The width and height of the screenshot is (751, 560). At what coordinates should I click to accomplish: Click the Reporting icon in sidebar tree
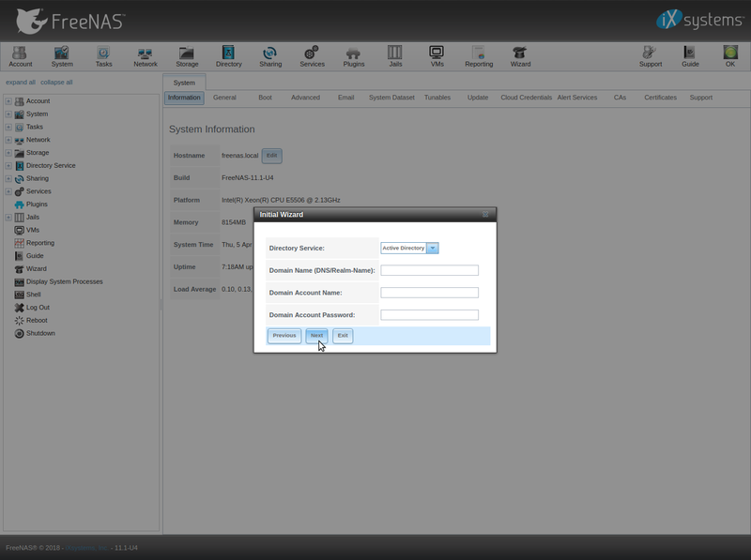coord(19,243)
